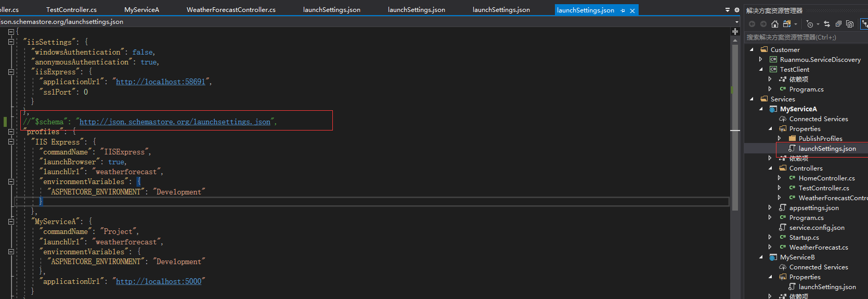Click the MyServiceA web project icon
The width and height of the screenshot is (868, 299).
tap(773, 109)
